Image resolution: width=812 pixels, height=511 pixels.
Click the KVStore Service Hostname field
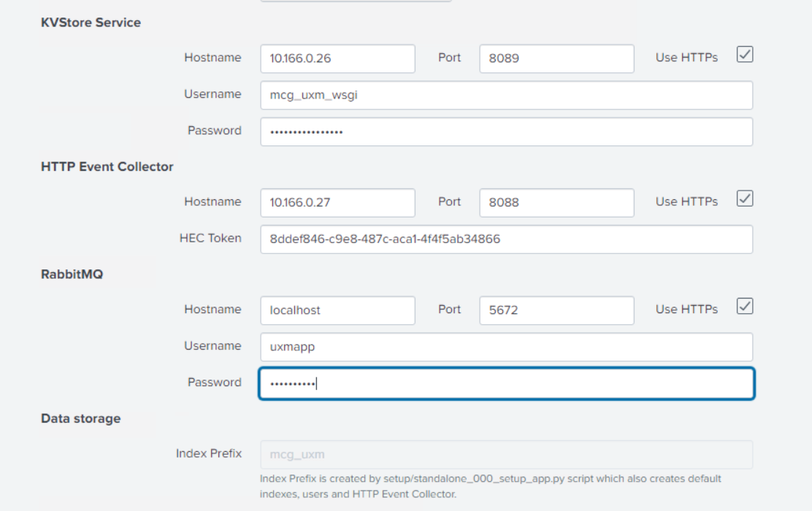(x=337, y=58)
